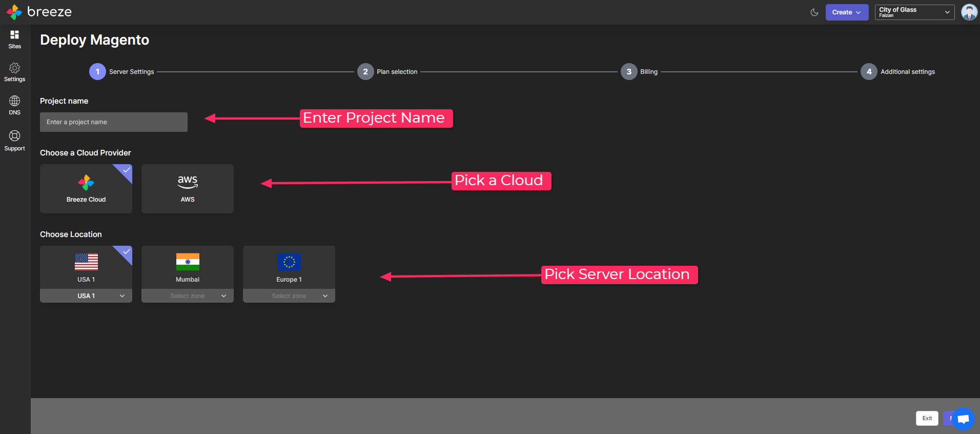This screenshot has width=980, height=434.
Task: Open Settings from the sidebar
Action: (x=14, y=72)
